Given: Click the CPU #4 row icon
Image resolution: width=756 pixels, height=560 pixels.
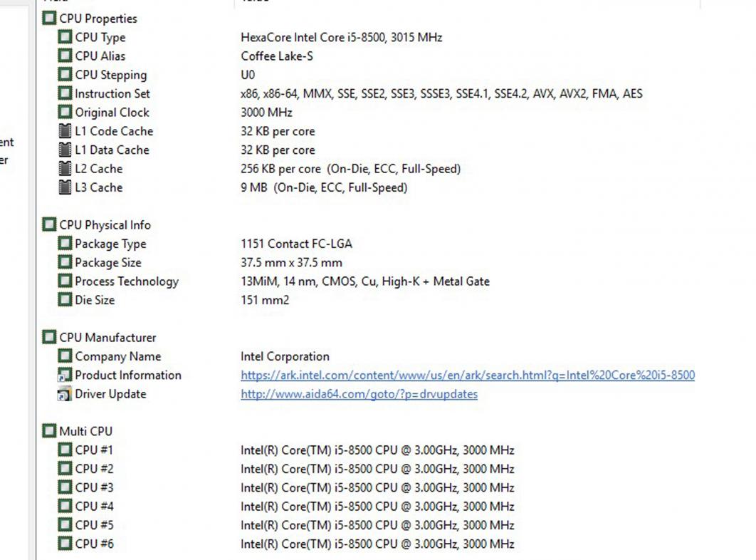Looking at the screenshot, I should point(65,506).
